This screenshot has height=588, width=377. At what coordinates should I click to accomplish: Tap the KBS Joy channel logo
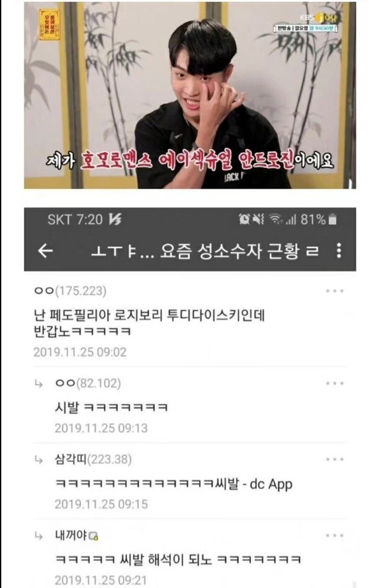[318, 17]
